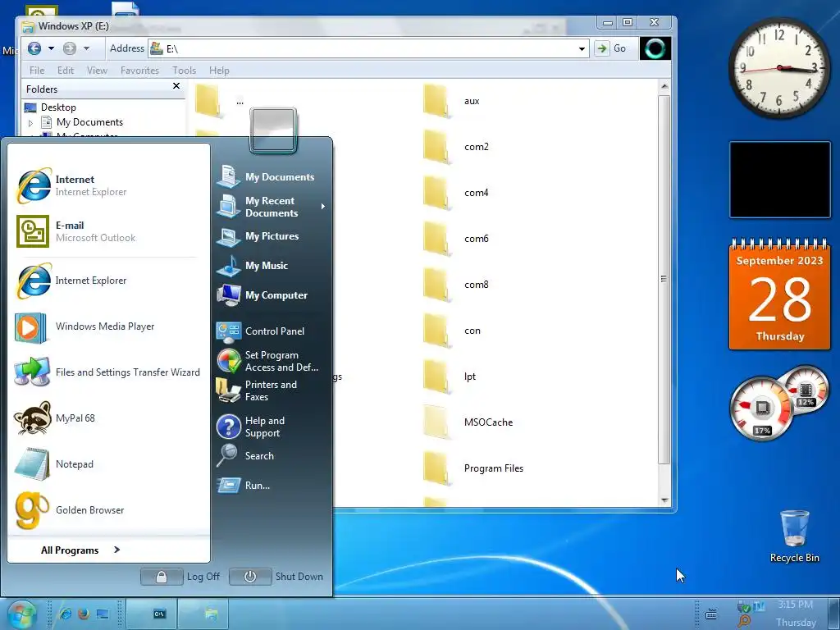The image size is (840, 630).
Task: Open Help and Support
Action: click(272, 427)
